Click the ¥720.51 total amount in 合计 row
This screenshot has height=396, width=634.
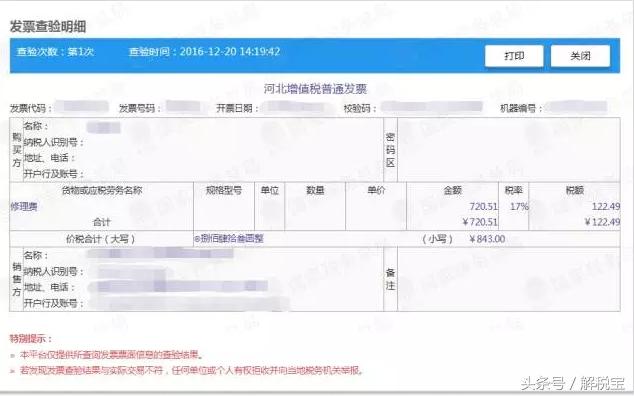tap(480, 222)
